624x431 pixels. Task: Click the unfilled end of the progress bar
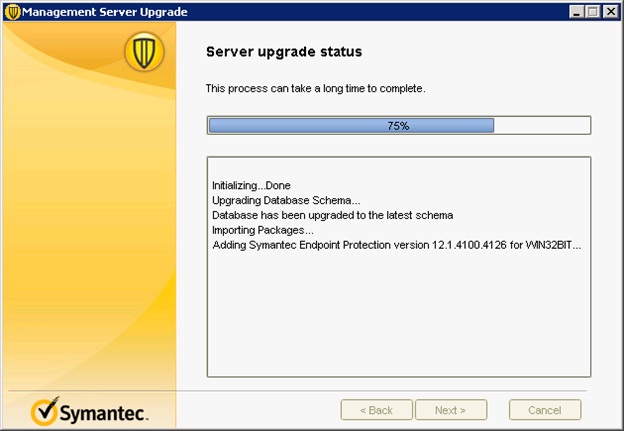[542, 125]
